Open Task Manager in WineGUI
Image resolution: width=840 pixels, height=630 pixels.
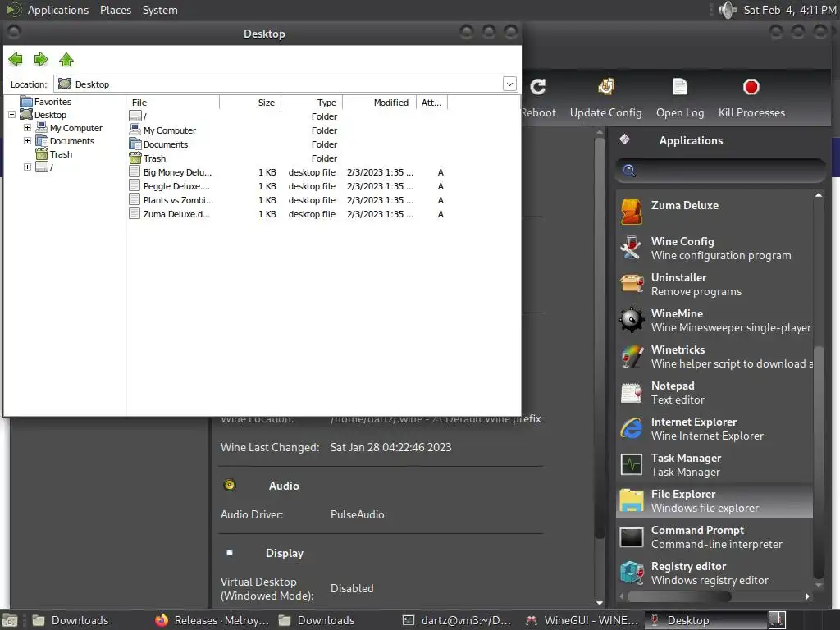pos(714,464)
